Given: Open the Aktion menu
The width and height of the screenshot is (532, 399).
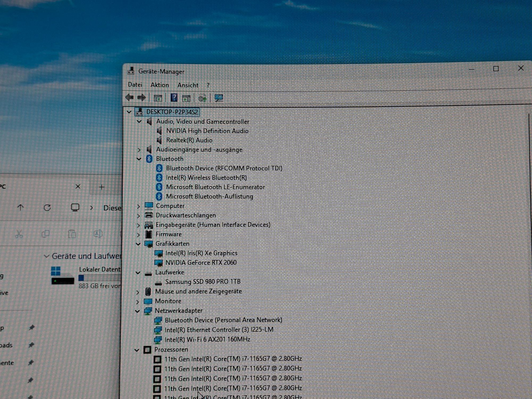Looking at the screenshot, I should pyautogui.click(x=160, y=85).
